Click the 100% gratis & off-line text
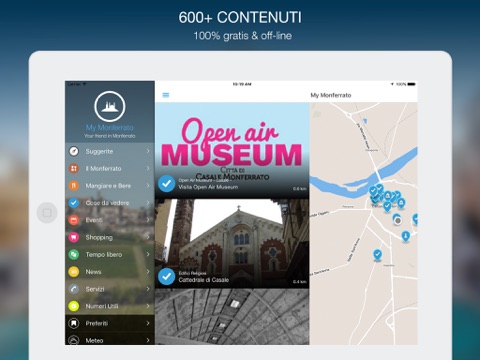Screen dimensions: 480x360 click(x=243, y=36)
